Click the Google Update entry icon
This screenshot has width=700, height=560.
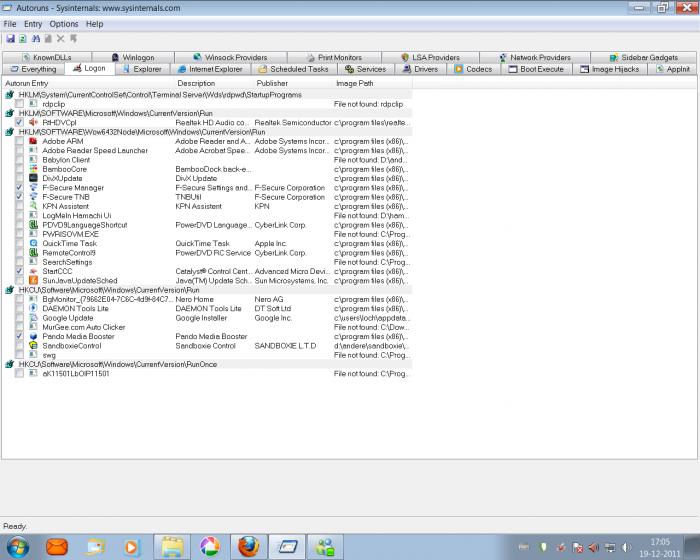point(33,318)
